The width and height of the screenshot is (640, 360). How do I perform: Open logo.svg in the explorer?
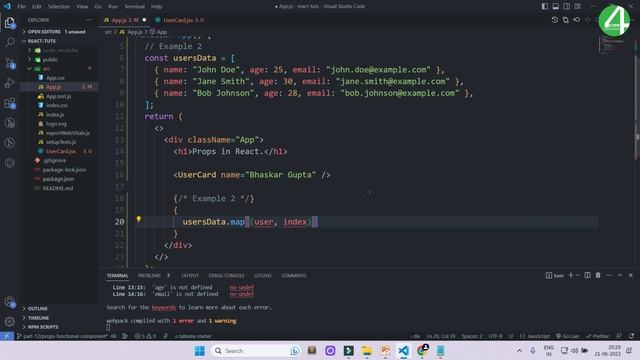pyautogui.click(x=56, y=124)
